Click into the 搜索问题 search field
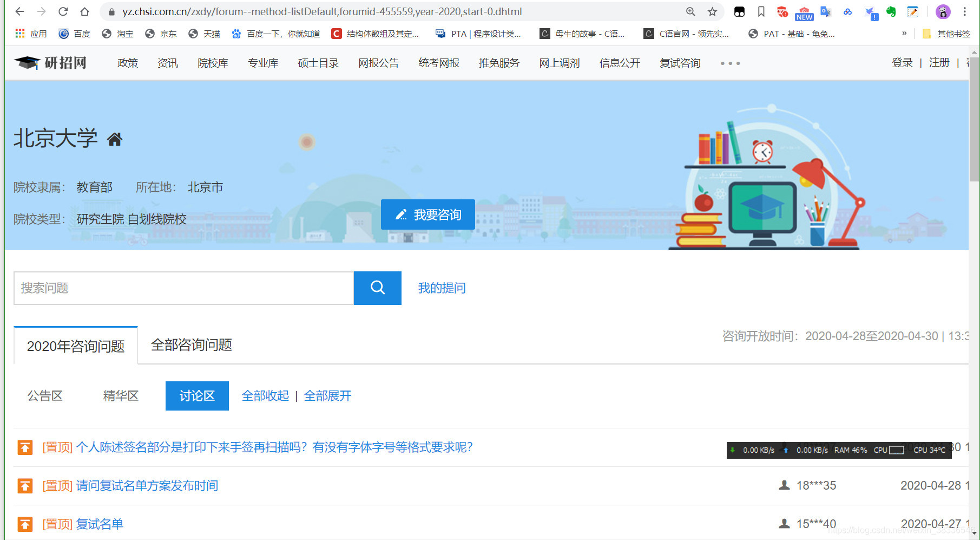Viewport: 980px width, 540px height. (x=183, y=288)
